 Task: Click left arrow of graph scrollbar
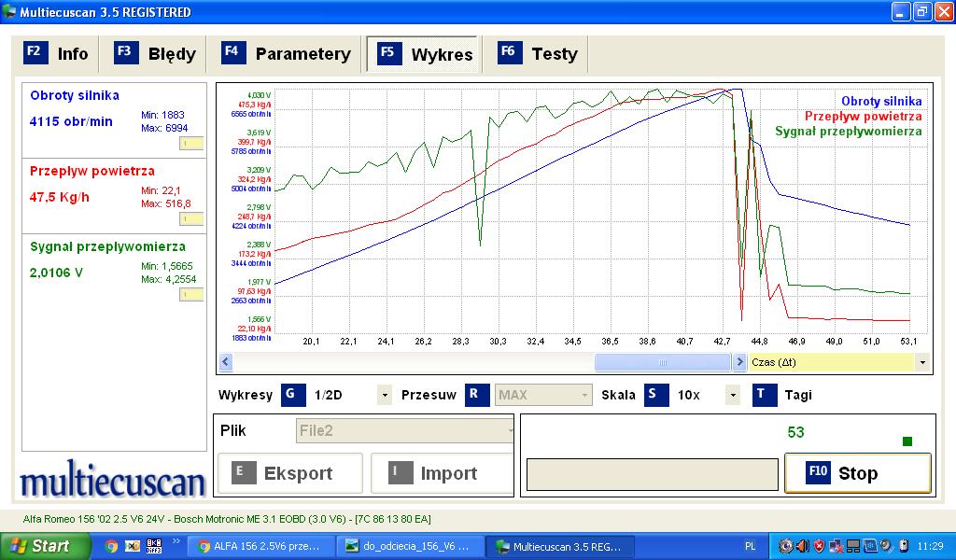point(226,362)
